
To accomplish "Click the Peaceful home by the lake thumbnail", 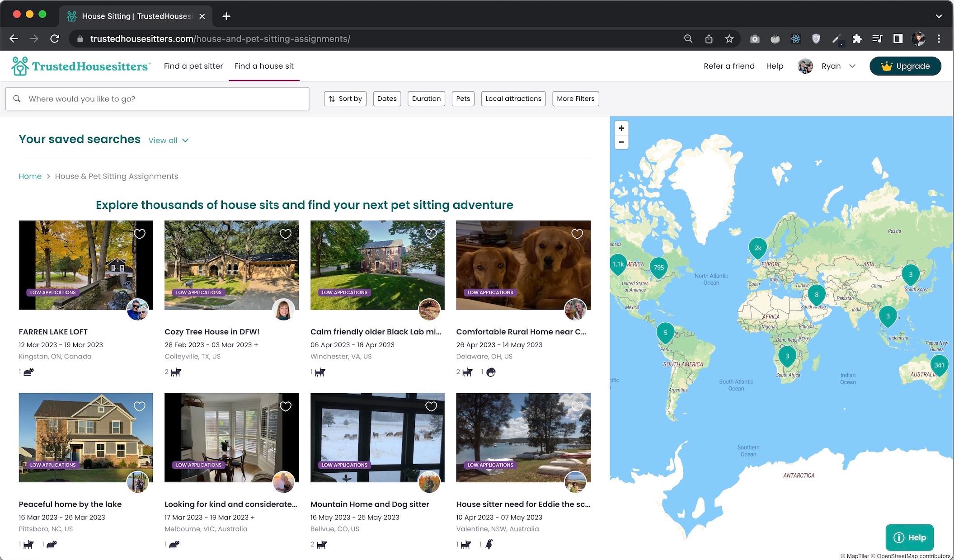I will click(85, 438).
